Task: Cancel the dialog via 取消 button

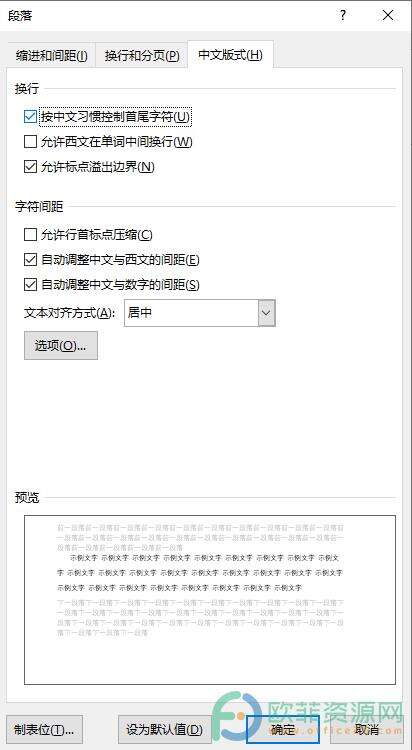Action: coord(367,729)
